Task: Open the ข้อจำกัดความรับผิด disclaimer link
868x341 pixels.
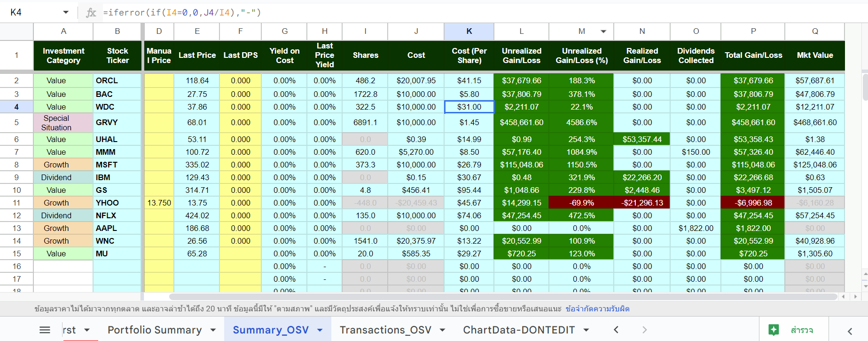Action: pos(597,309)
